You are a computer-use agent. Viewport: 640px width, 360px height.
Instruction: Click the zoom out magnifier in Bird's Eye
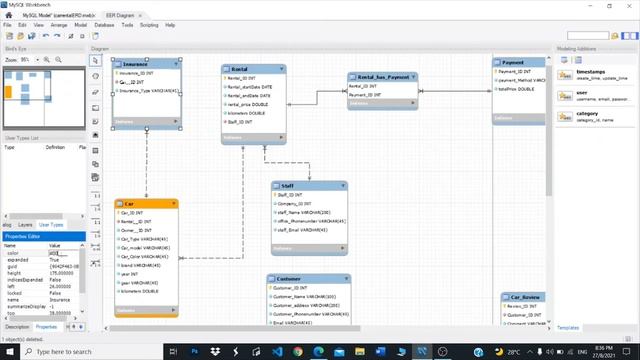point(58,60)
